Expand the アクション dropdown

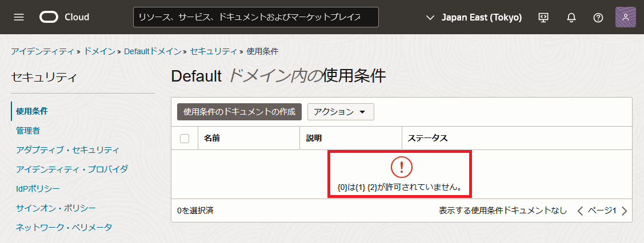coord(341,112)
